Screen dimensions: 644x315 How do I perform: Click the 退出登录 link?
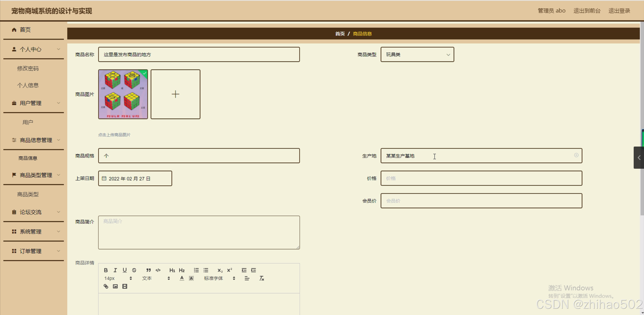pos(619,11)
